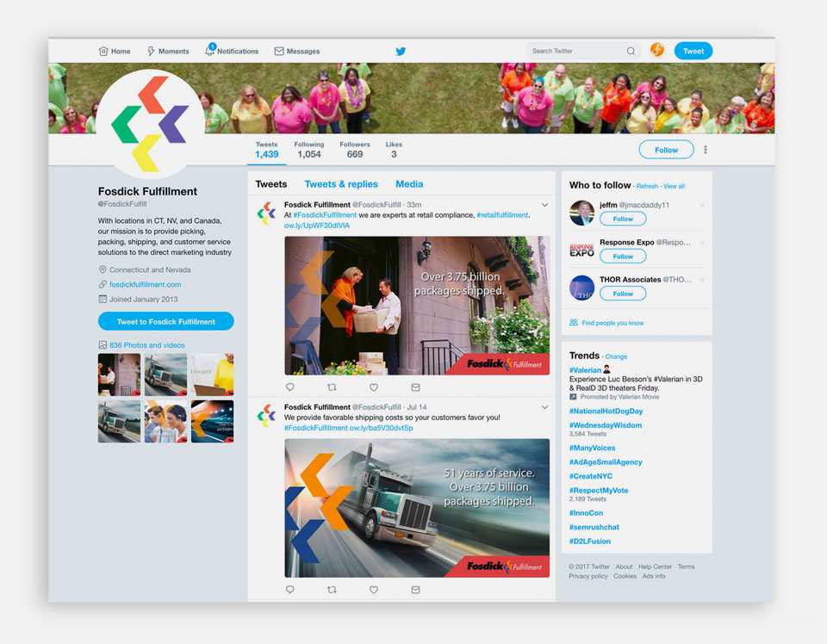
Task: Switch to the Tweets & replies tab
Action: [x=341, y=184]
